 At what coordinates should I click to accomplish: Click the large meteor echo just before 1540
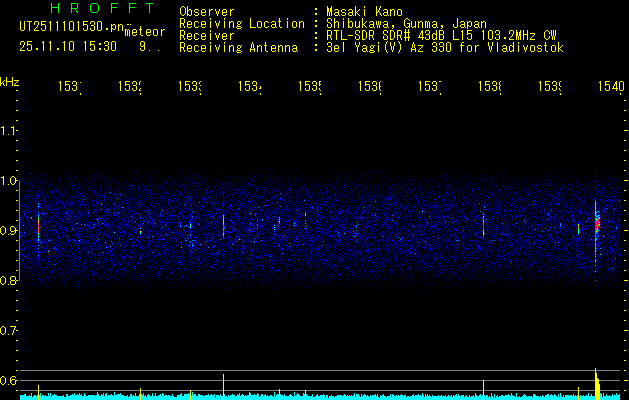pyautogui.click(x=597, y=225)
